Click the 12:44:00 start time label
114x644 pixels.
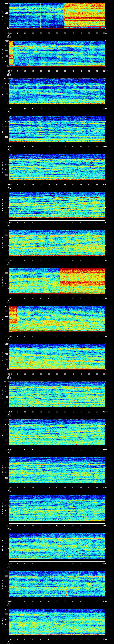(9, 601)
